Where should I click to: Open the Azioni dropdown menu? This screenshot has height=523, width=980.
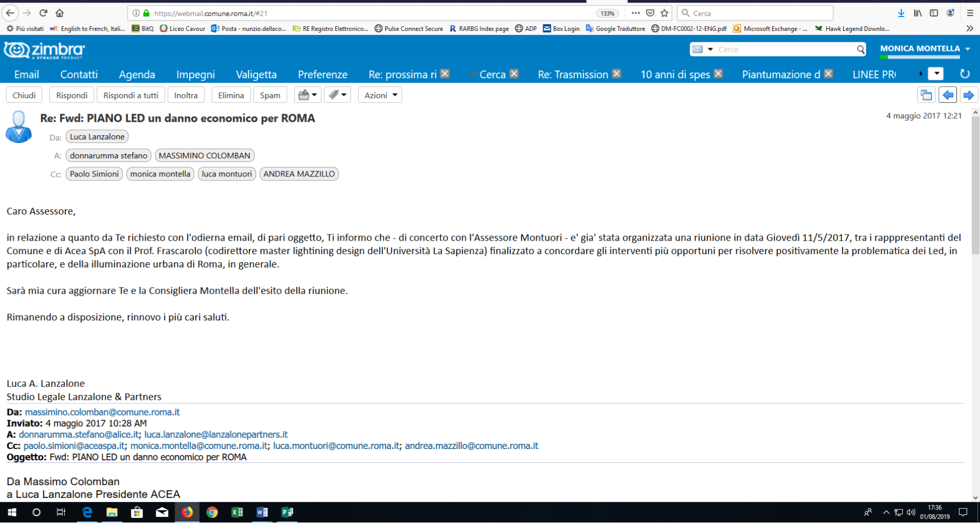coord(380,95)
